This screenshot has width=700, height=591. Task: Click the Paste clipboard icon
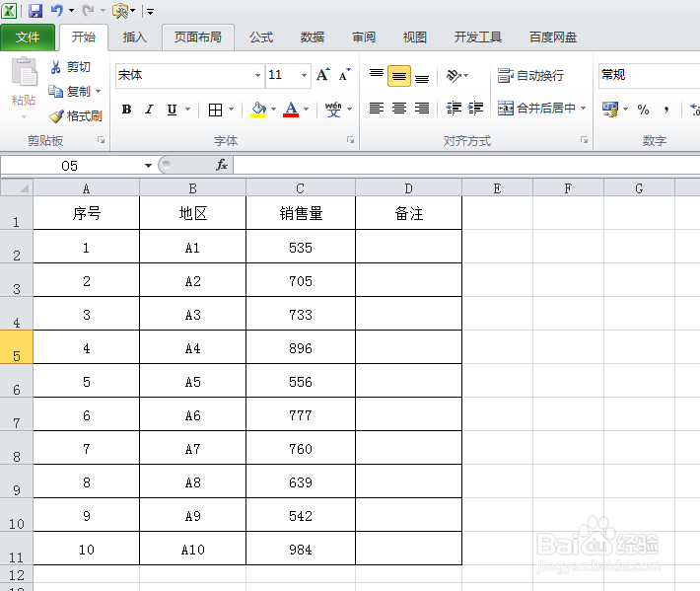tap(24, 71)
